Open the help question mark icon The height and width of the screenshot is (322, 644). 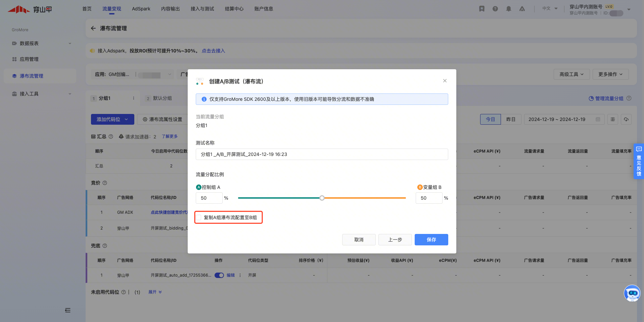click(495, 9)
